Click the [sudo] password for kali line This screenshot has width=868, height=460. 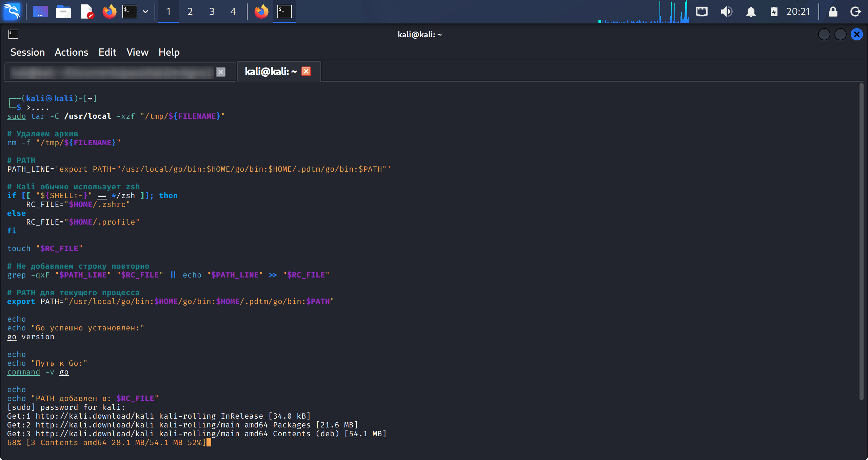pos(66,407)
